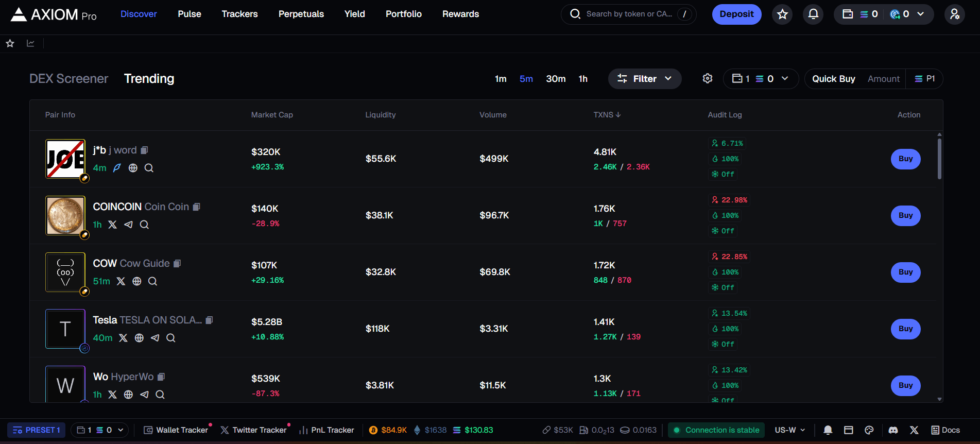
Task: Open the US-W region dropdown
Action: pyautogui.click(x=790, y=430)
